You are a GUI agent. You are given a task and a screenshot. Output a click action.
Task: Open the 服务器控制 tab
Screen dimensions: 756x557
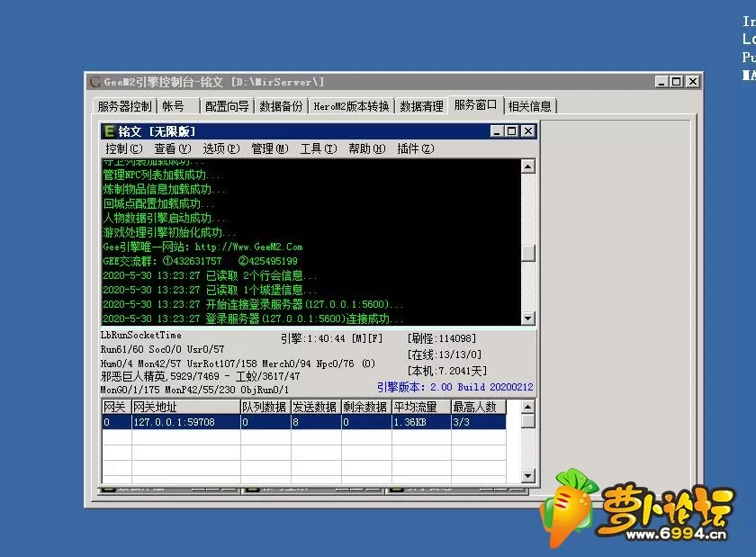click(124, 106)
